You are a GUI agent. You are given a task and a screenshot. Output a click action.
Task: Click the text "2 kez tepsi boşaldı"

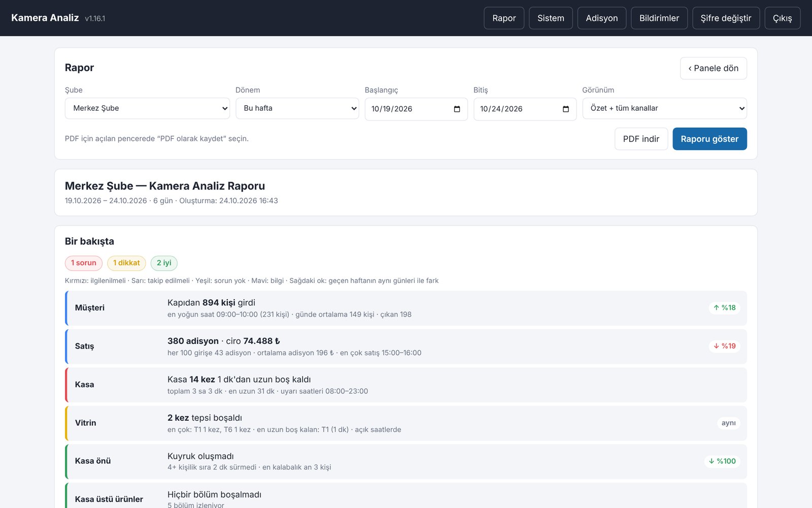[205, 418]
